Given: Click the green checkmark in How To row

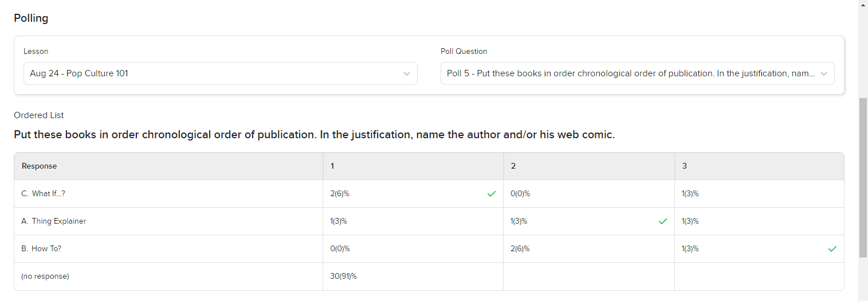Looking at the screenshot, I should (x=832, y=249).
